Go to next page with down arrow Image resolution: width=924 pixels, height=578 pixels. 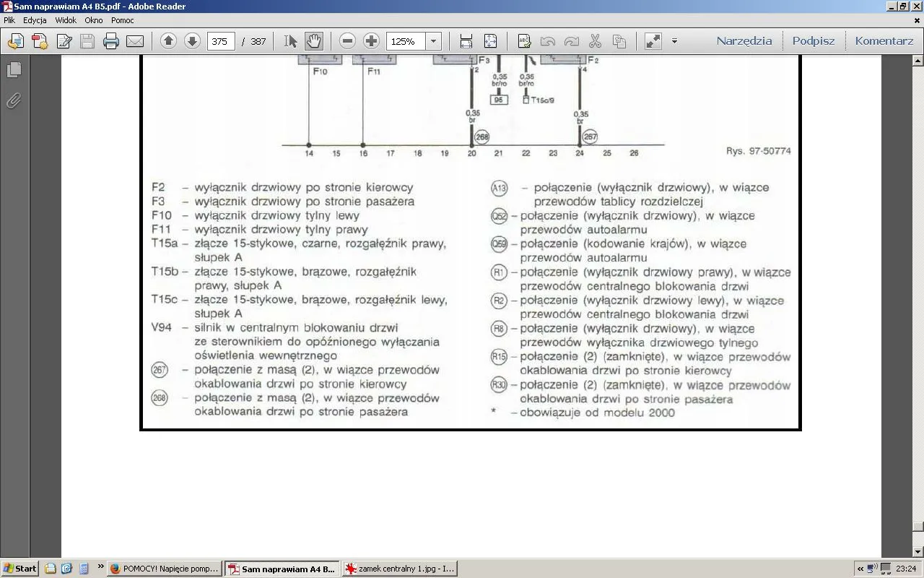(191, 41)
